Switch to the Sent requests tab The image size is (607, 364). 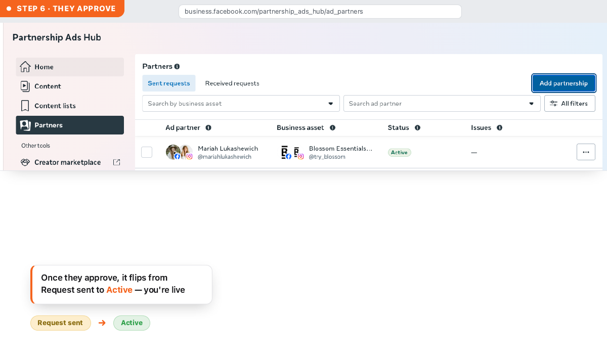(169, 83)
